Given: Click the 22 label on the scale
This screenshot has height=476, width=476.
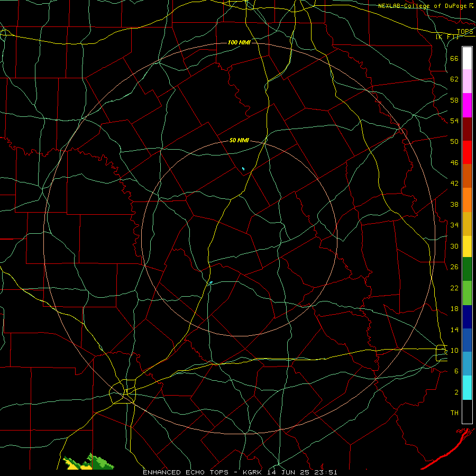Looking at the screenshot, I should [454, 288].
